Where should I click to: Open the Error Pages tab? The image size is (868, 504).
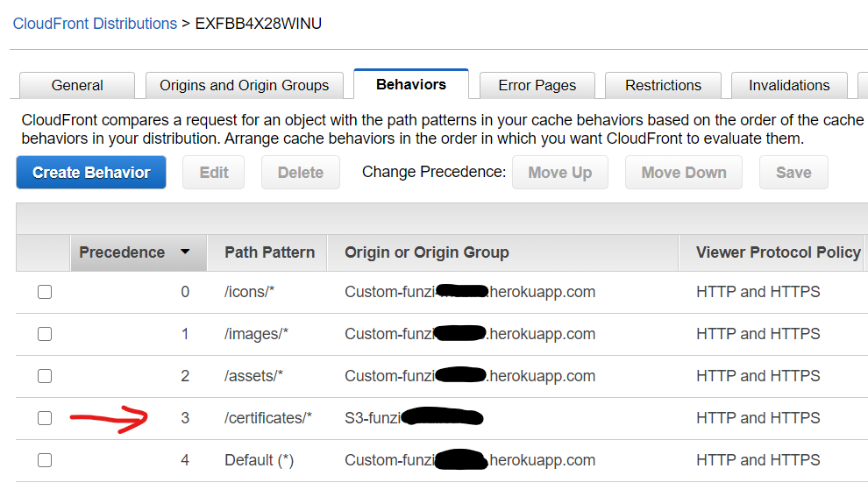pyautogui.click(x=537, y=85)
